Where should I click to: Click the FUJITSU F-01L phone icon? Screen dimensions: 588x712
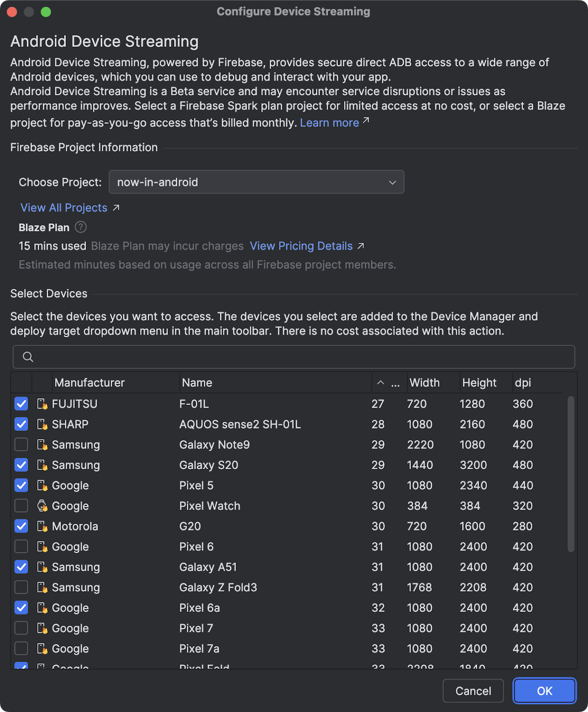42,404
